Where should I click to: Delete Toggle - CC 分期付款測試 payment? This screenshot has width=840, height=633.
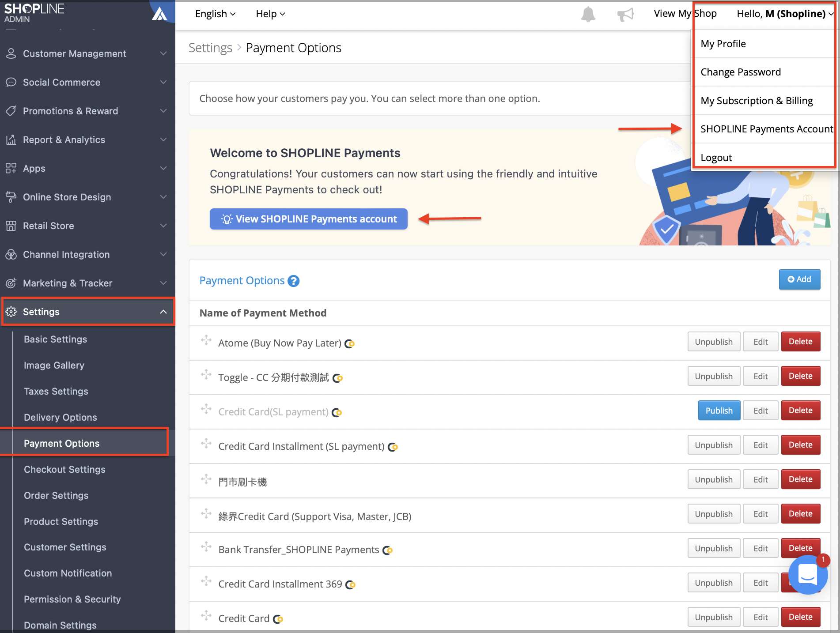point(801,376)
